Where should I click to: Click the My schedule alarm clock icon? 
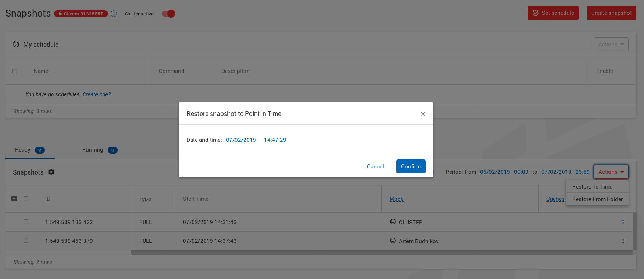click(x=16, y=45)
